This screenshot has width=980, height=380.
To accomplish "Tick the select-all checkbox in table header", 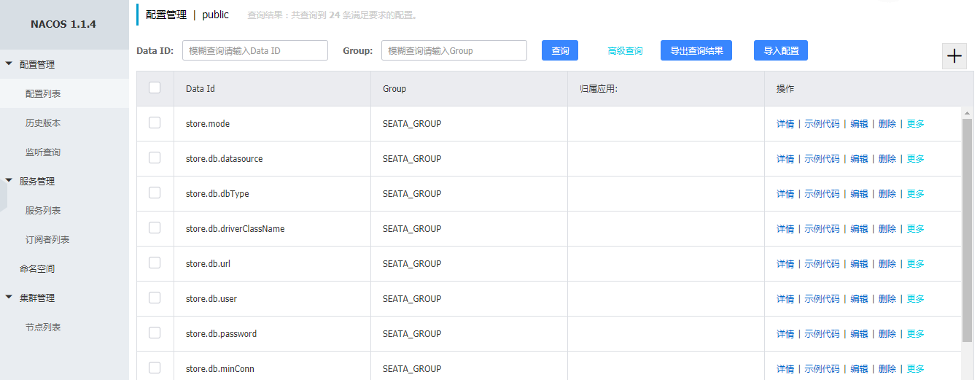I will click(155, 88).
